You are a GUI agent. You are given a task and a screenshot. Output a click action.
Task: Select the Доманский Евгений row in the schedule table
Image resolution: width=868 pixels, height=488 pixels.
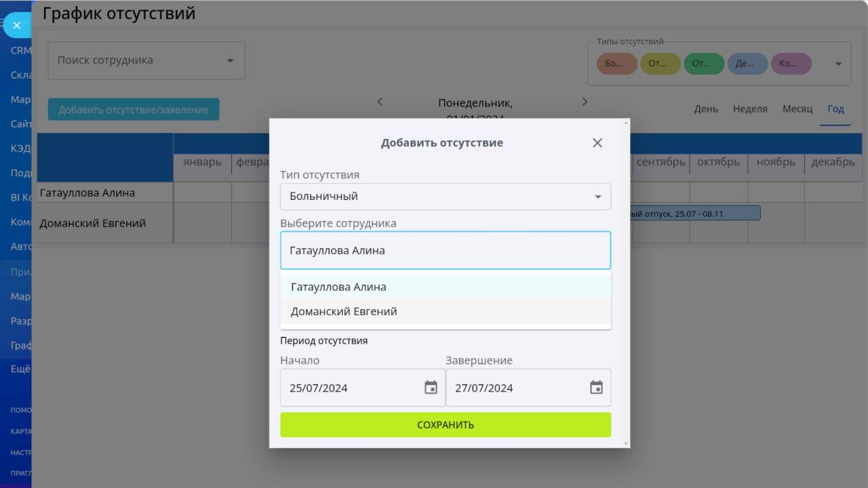[105, 223]
